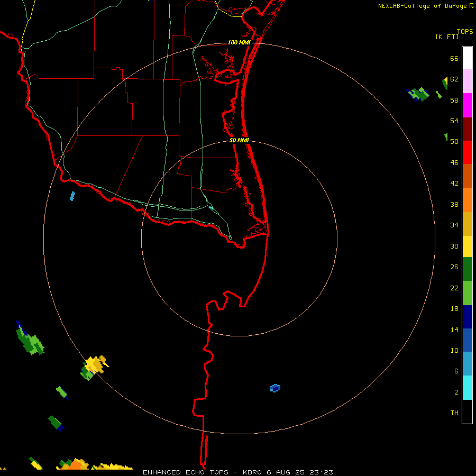Click the legend value "6"

point(456,371)
